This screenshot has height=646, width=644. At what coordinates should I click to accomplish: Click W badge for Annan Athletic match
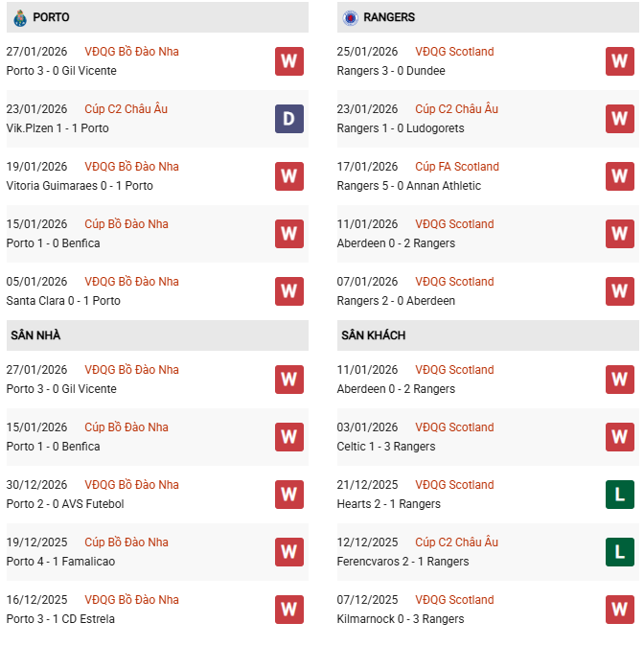[619, 176]
